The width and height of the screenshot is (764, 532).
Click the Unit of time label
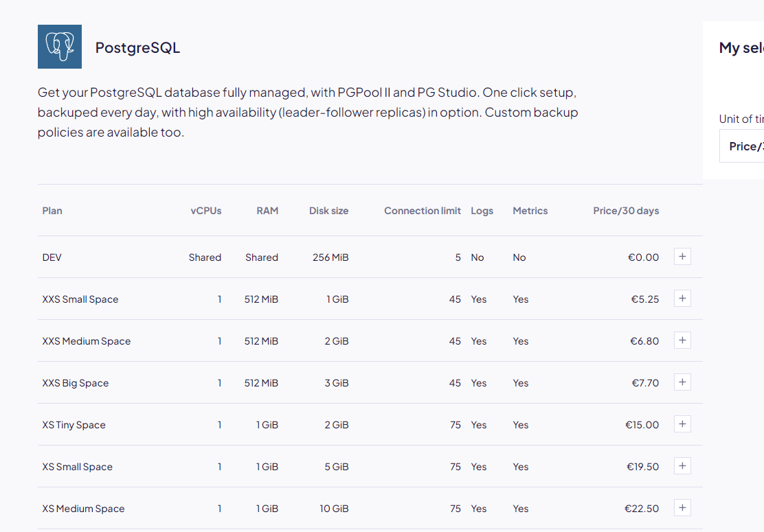click(741, 119)
